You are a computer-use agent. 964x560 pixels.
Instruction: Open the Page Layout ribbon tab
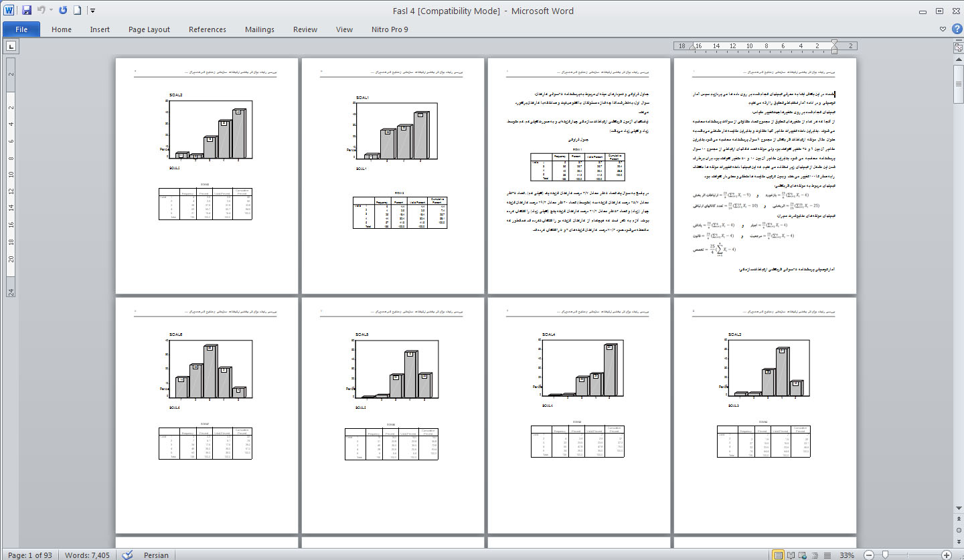pyautogui.click(x=149, y=29)
